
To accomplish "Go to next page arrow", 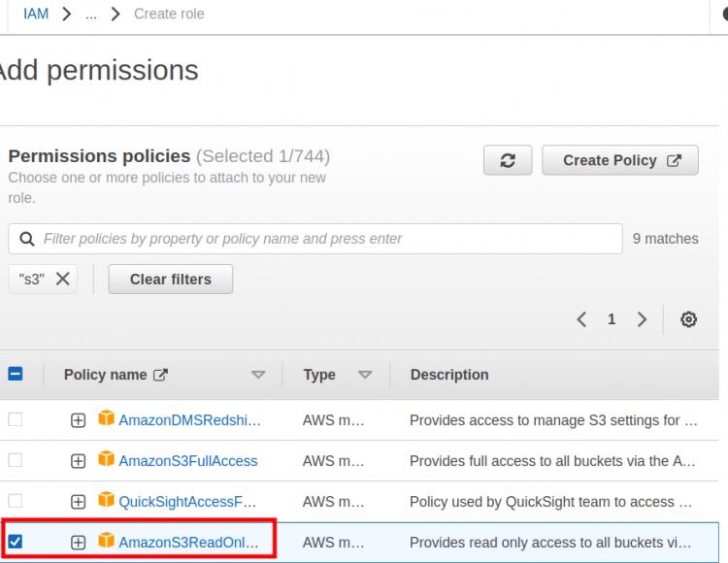I will tap(642, 319).
